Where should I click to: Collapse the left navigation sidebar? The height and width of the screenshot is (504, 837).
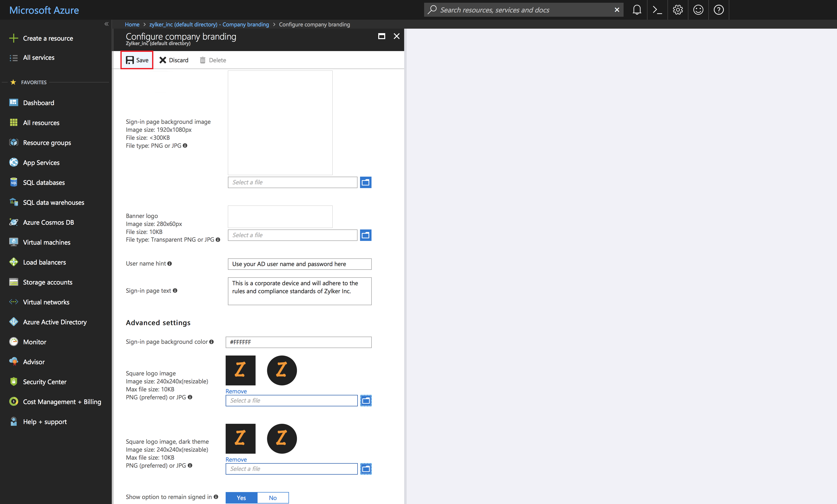(x=106, y=24)
